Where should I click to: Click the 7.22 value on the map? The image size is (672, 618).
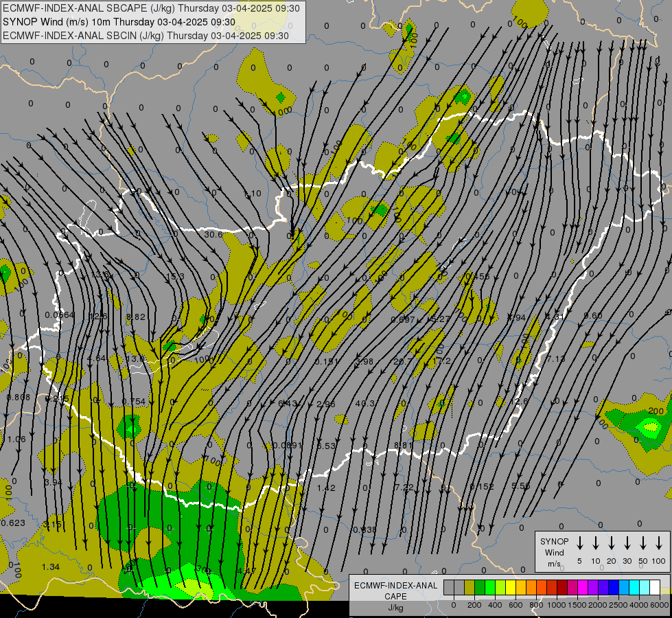coord(404,487)
